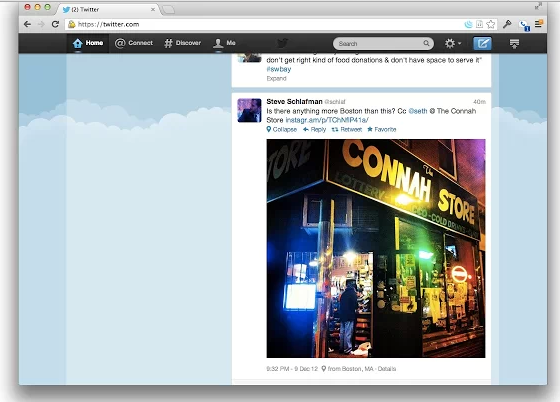This screenshot has width=560, height=402.
Task: Open Steve Schlafman's avatar
Action: tap(249, 110)
